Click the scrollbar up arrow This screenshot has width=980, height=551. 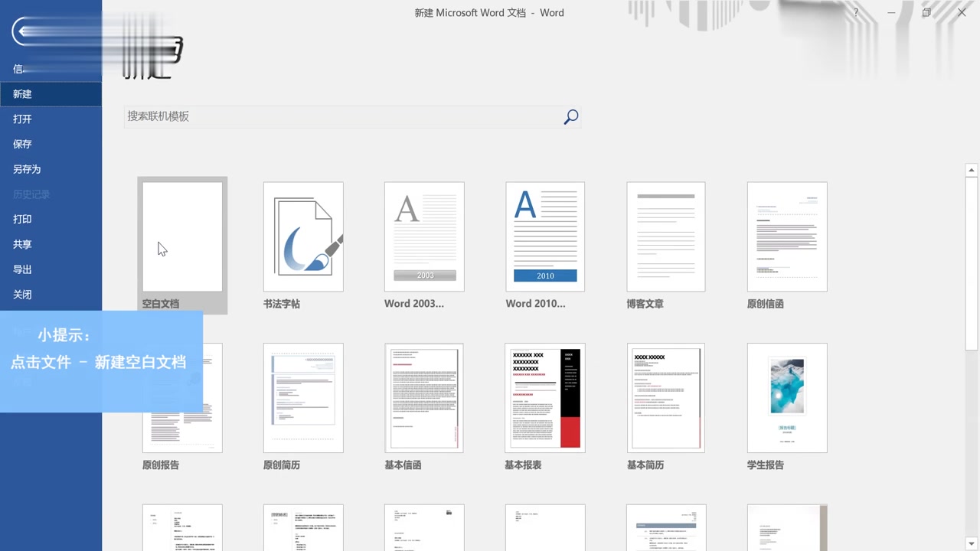point(972,170)
